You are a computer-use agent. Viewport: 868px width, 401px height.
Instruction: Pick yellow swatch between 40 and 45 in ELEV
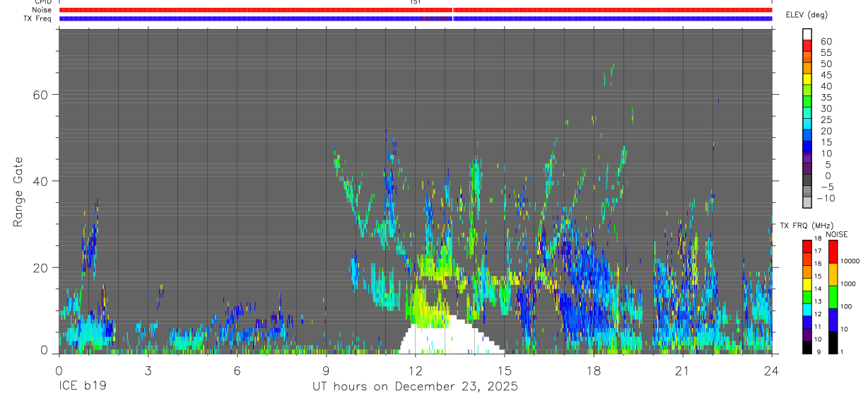click(807, 79)
